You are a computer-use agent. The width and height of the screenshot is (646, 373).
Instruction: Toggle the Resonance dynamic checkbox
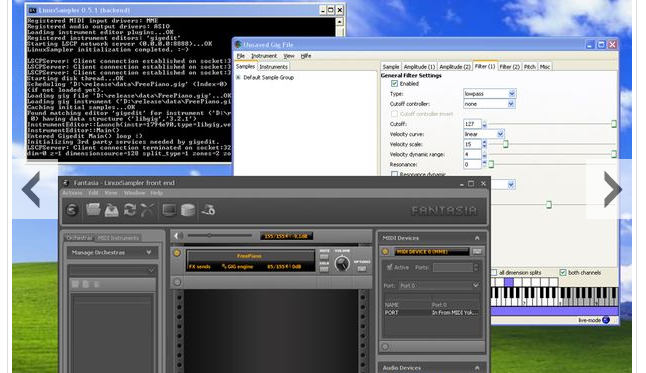(394, 174)
